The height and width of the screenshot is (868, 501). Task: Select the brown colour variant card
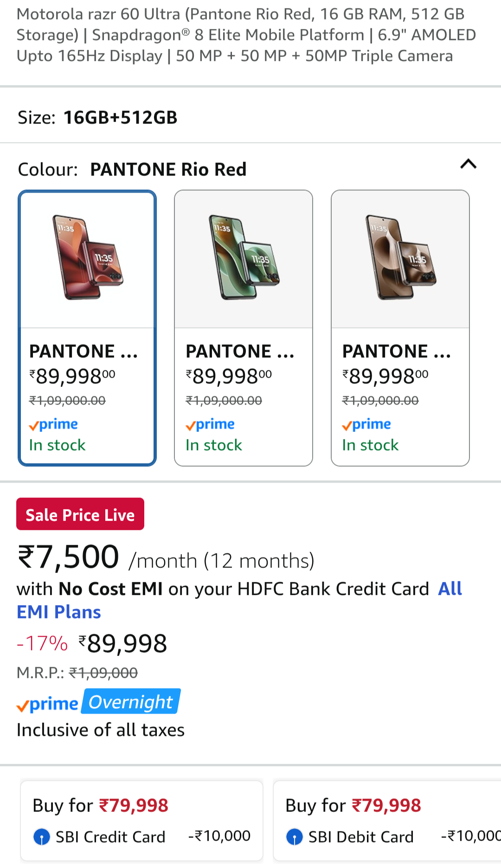(400, 327)
